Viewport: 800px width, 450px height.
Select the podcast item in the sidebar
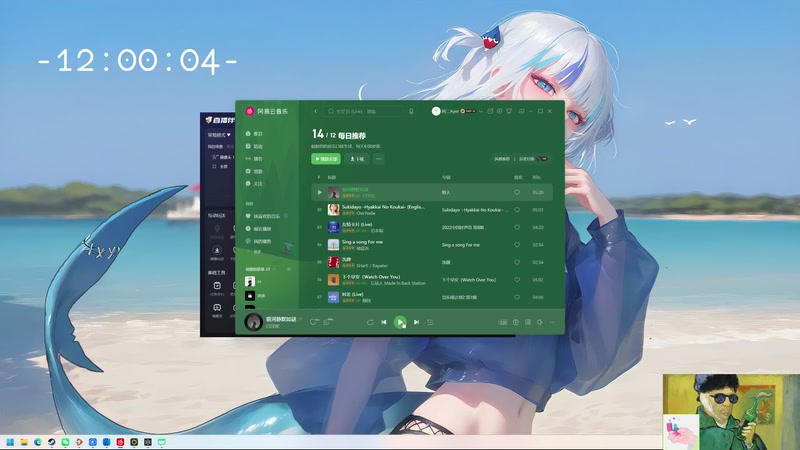(x=255, y=159)
